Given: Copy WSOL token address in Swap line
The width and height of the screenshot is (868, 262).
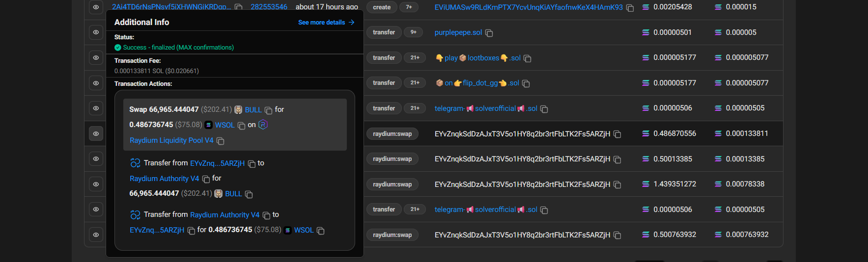Looking at the screenshot, I should [x=242, y=126].
